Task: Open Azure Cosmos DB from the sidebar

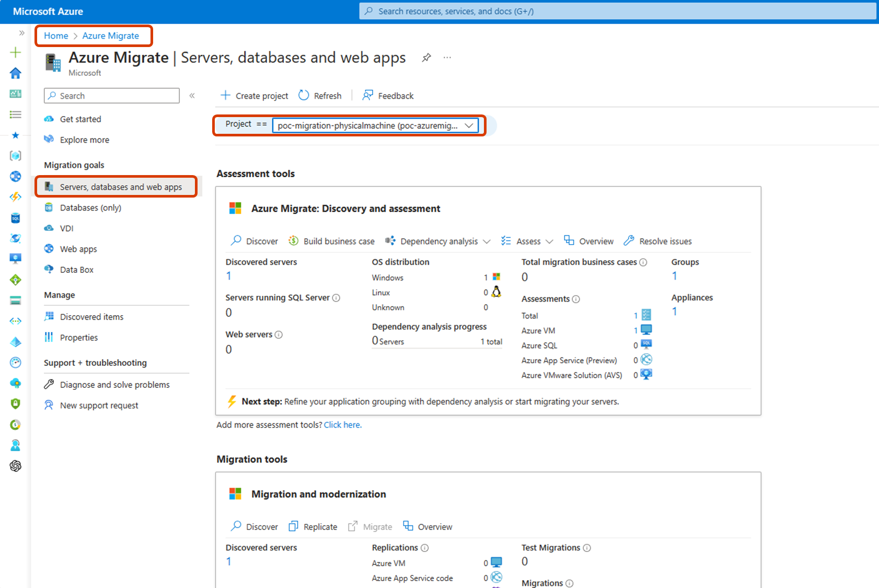Action: [x=16, y=238]
